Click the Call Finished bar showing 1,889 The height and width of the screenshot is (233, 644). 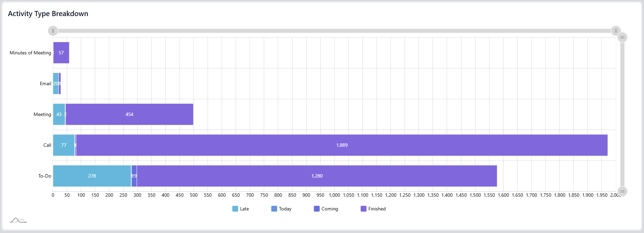coord(342,145)
